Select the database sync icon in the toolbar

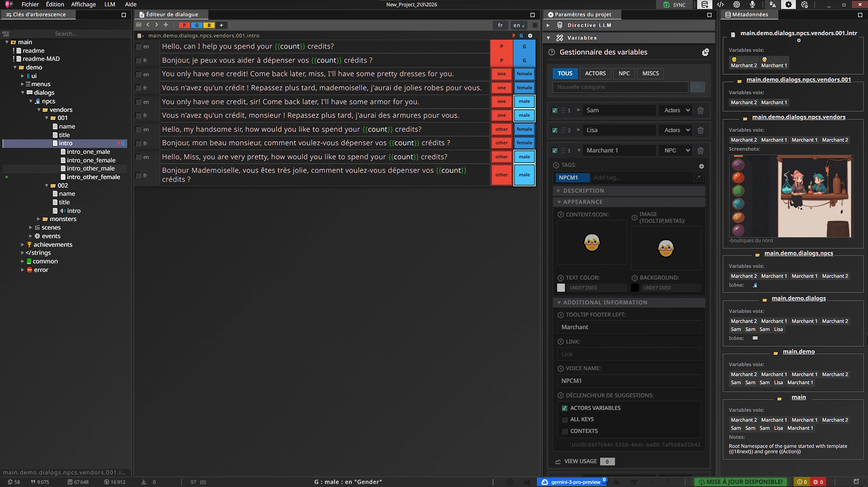pos(704,5)
